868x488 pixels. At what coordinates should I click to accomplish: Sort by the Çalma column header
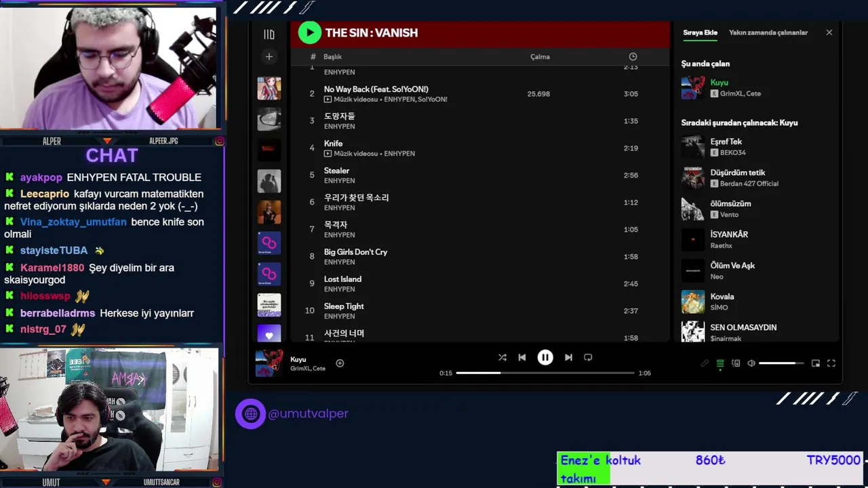coord(540,57)
